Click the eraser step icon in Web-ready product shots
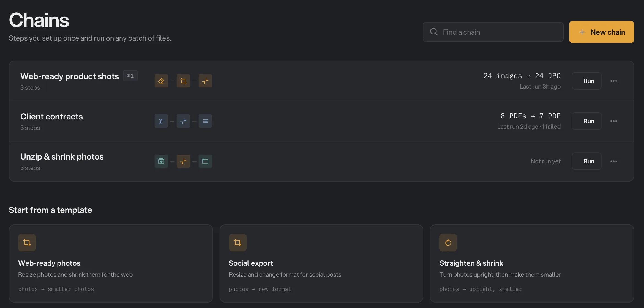The image size is (644, 308). [x=161, y=81]
